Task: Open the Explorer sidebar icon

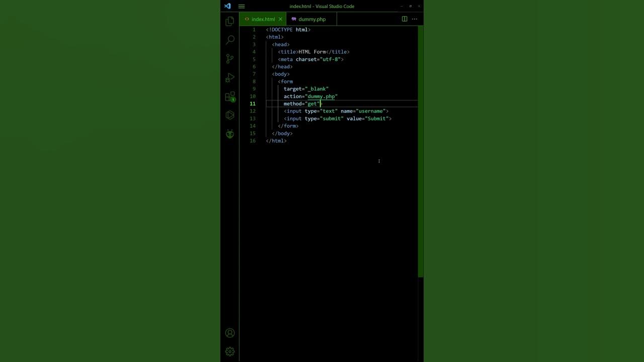Action: [230, 21]
